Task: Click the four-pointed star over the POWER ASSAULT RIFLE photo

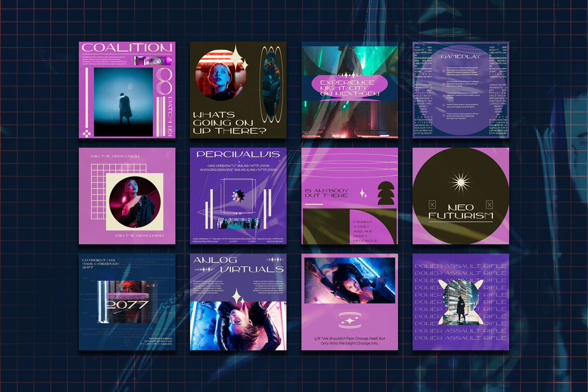Action: click(460, 301)
